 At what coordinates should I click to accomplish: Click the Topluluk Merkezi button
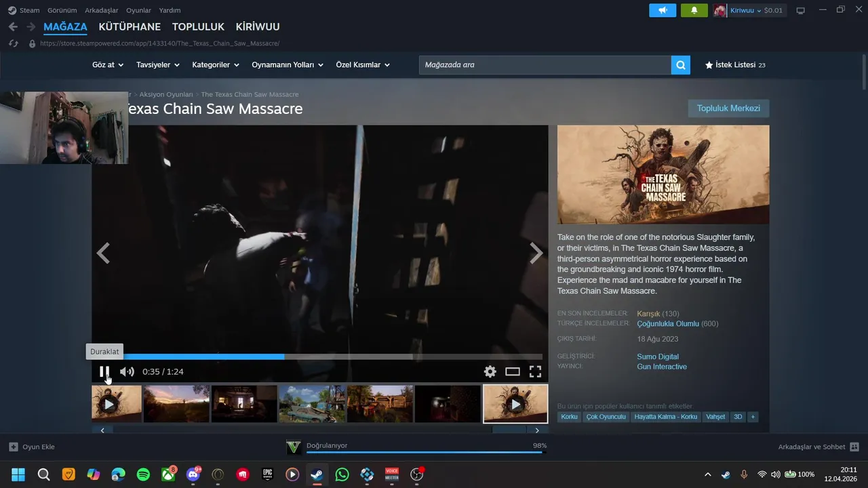(728, 108)
